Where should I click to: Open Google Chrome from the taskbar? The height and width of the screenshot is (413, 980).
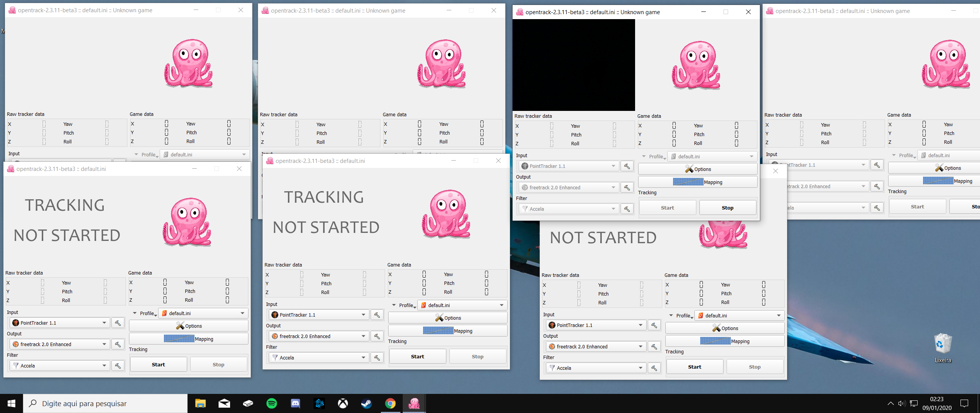(x=390, y=403)
